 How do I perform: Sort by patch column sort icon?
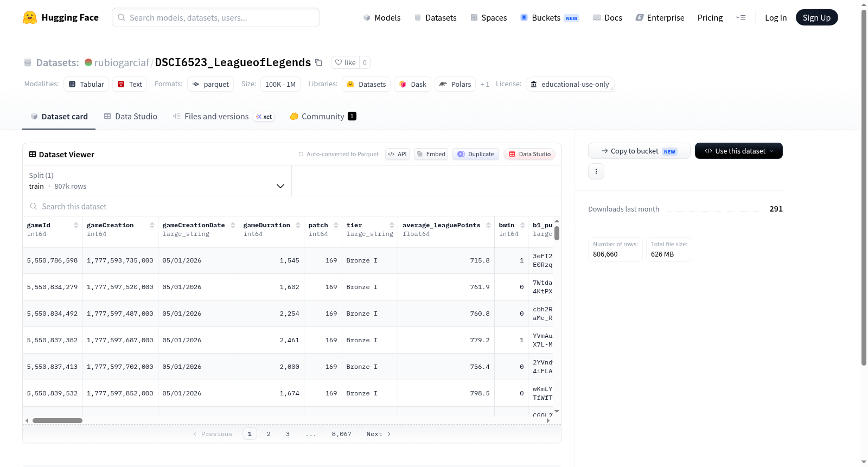[336, 225]
